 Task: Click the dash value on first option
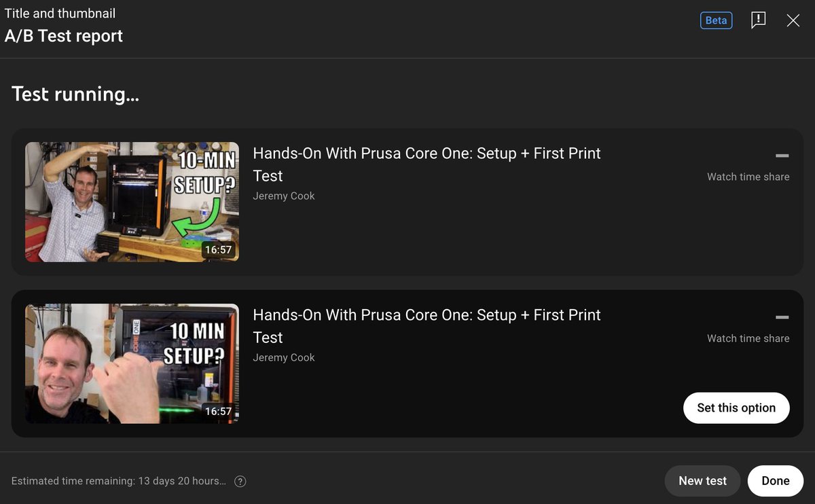[x=782, y=156]
